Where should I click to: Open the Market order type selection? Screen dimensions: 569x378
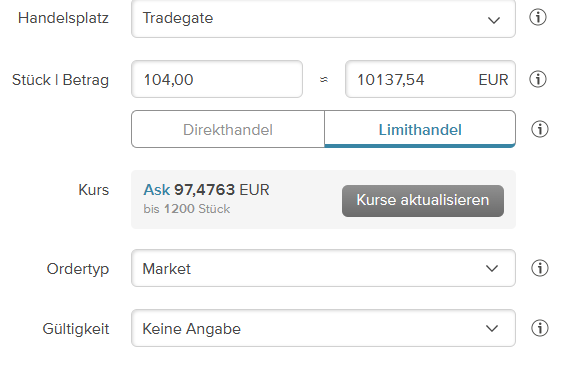point(323,268)
